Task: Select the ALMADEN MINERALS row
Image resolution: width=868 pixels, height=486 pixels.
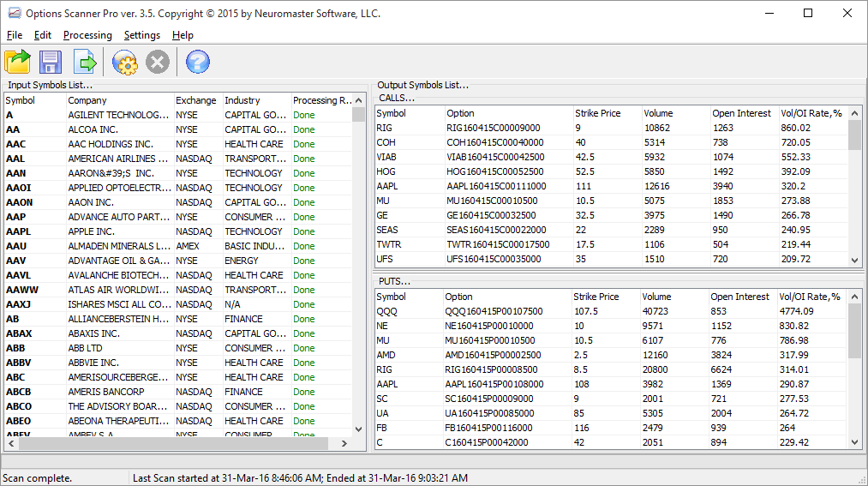Action: tap(177, 246)
